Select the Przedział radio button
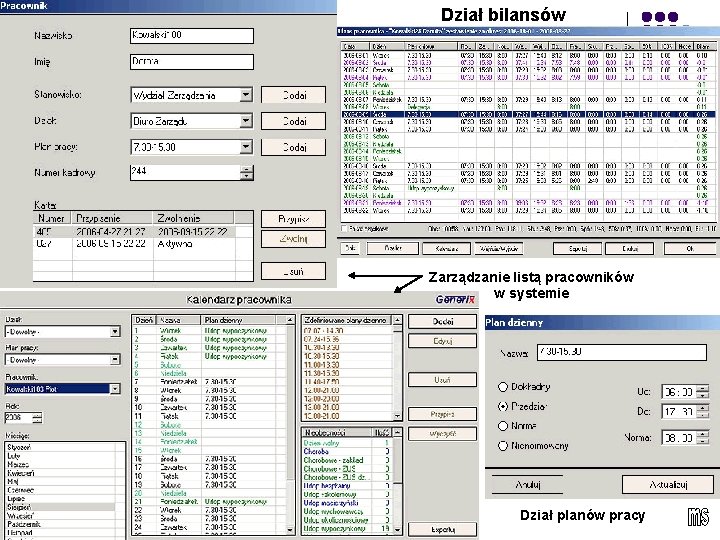This screenshot has width=720, height=540. pyautogui.click(x=503, y=406)
